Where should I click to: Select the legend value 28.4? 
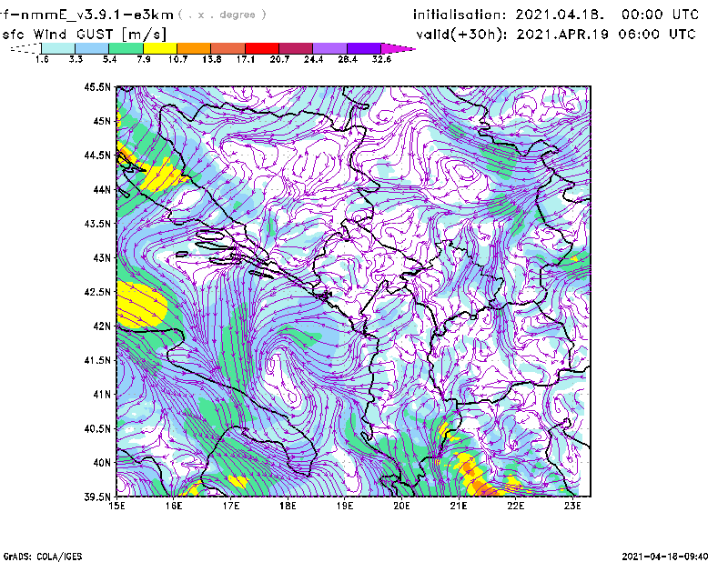click(348, 59)
